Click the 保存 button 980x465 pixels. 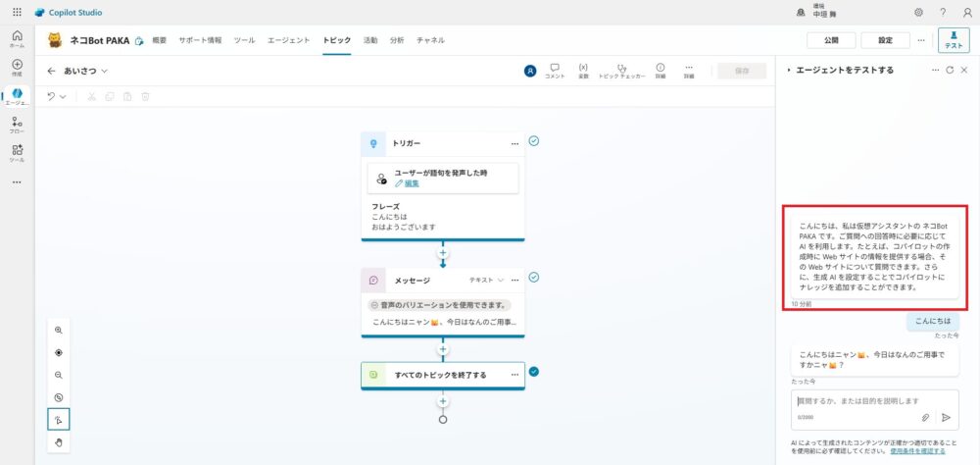pyautogui.click(x=742, y=71)
